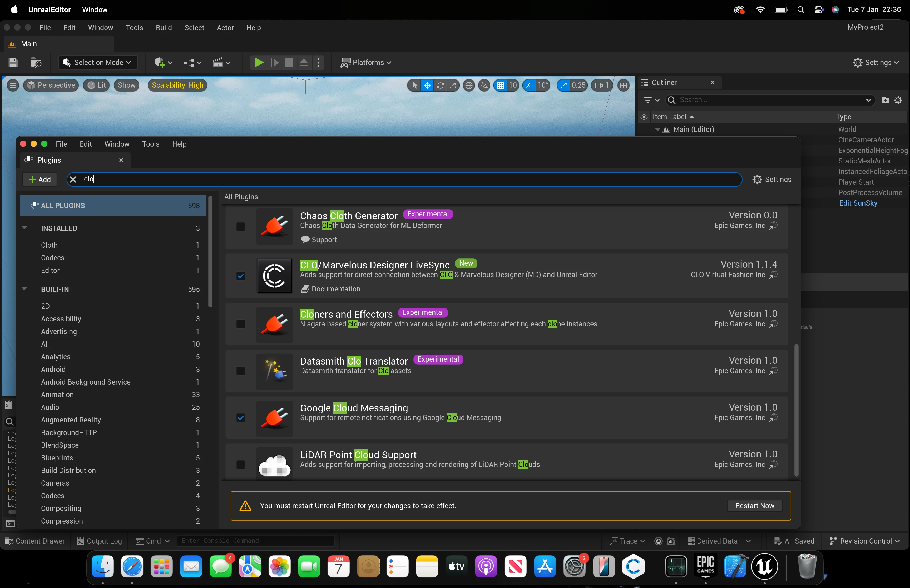Click the green Play level button

[259, 63]
